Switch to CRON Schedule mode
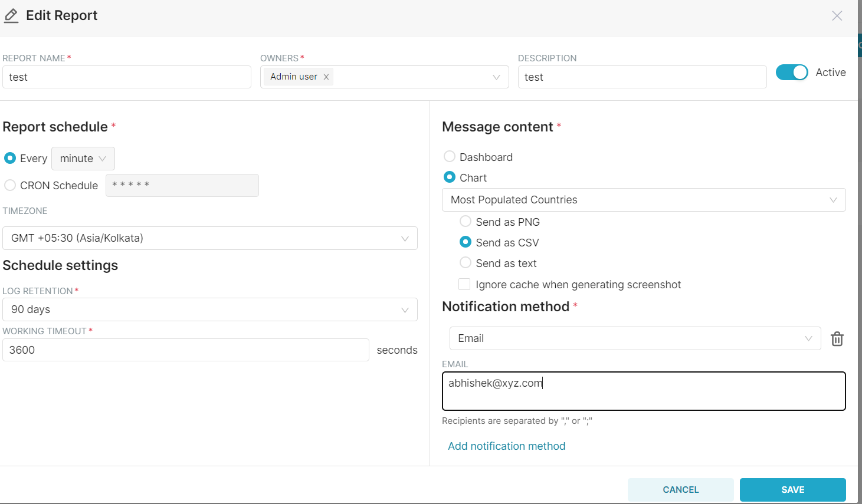Screen dimensions: 862x504 pos(9,185)
